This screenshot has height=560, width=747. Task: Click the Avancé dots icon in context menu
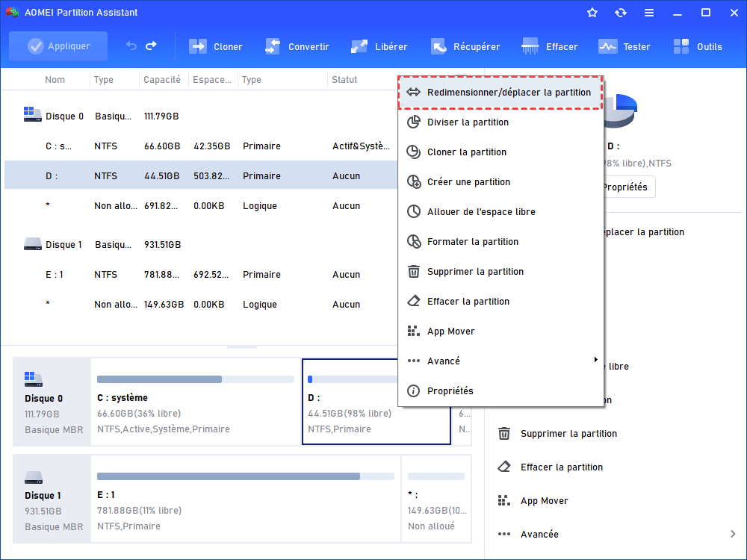[x=414, y=361]
